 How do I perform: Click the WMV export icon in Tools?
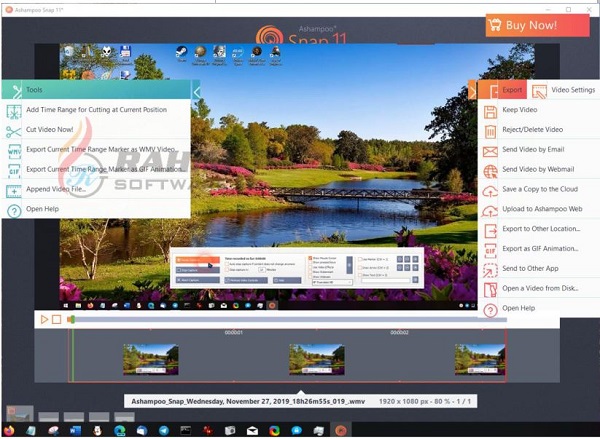pos(14,151)
